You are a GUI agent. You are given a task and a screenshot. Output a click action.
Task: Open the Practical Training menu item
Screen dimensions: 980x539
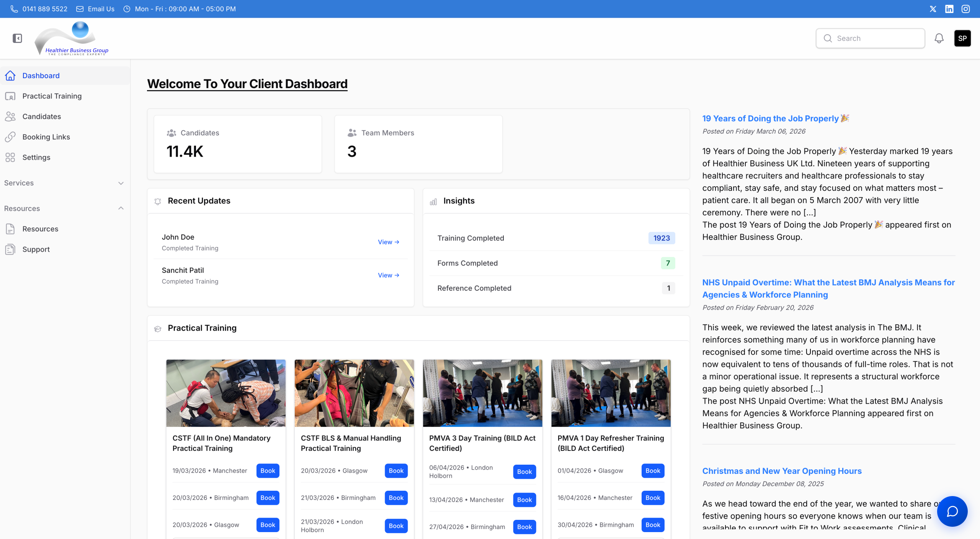(x=52, y=96)
